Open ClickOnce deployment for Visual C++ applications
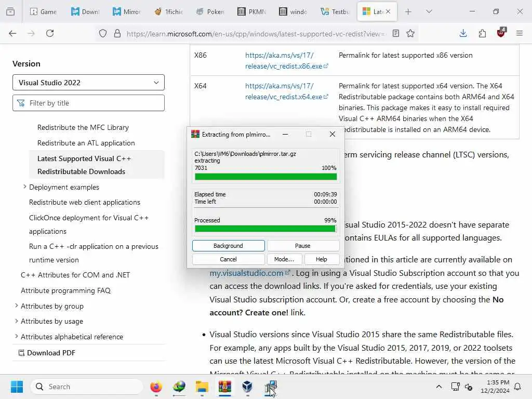This screenshot has width=532, height=399. coord(89,224)
